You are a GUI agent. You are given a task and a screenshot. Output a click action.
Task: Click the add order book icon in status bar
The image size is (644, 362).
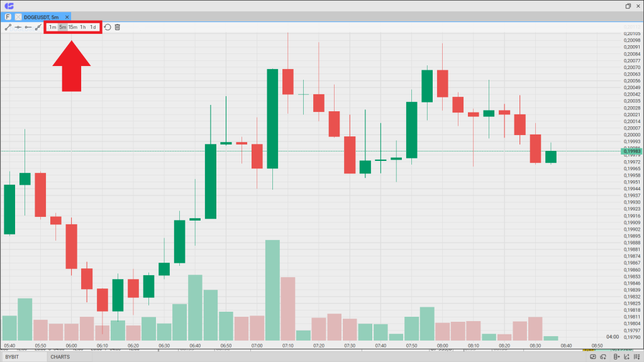click(x=616, y=357)
